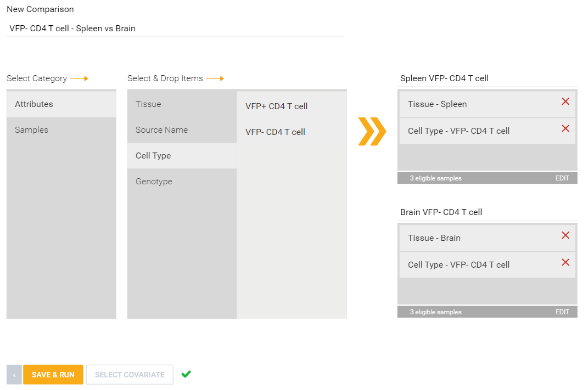Open the Genotype attribute
The height and width of the screenshot is (390, 588).
(182, 182)
